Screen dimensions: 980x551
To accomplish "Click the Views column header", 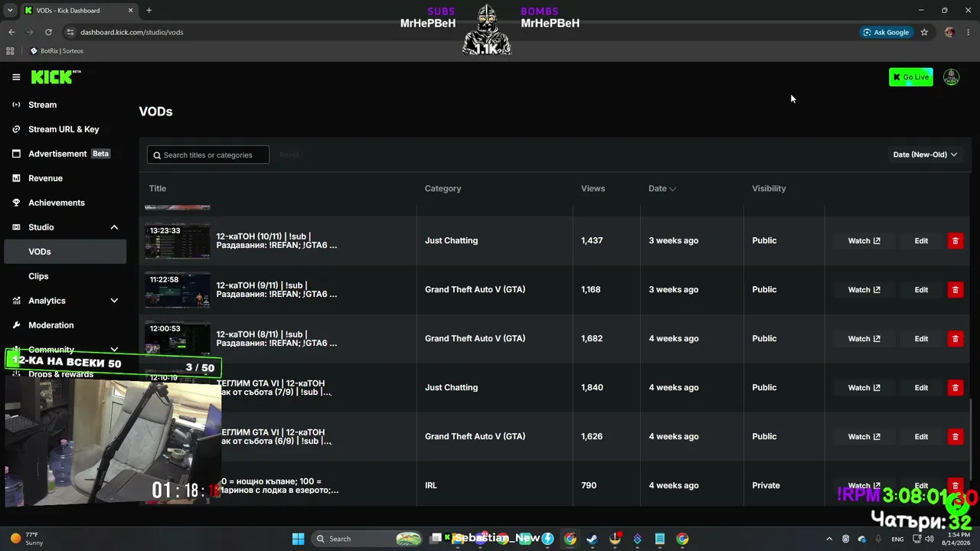I will [593, 188].
